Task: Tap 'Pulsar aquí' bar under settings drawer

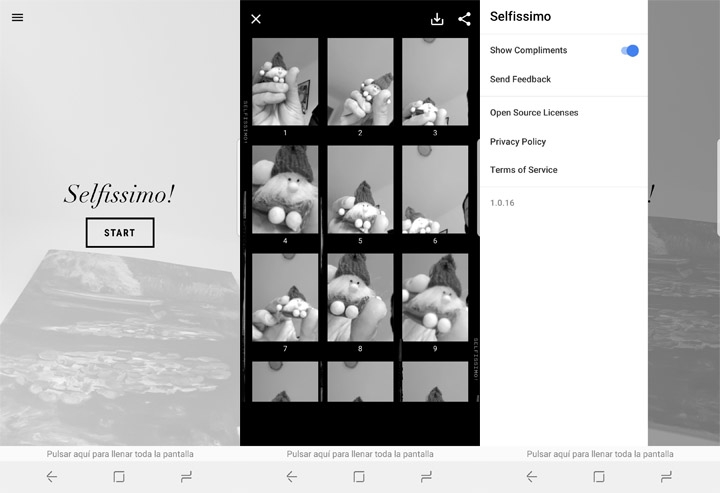Action: pos(600,454)
